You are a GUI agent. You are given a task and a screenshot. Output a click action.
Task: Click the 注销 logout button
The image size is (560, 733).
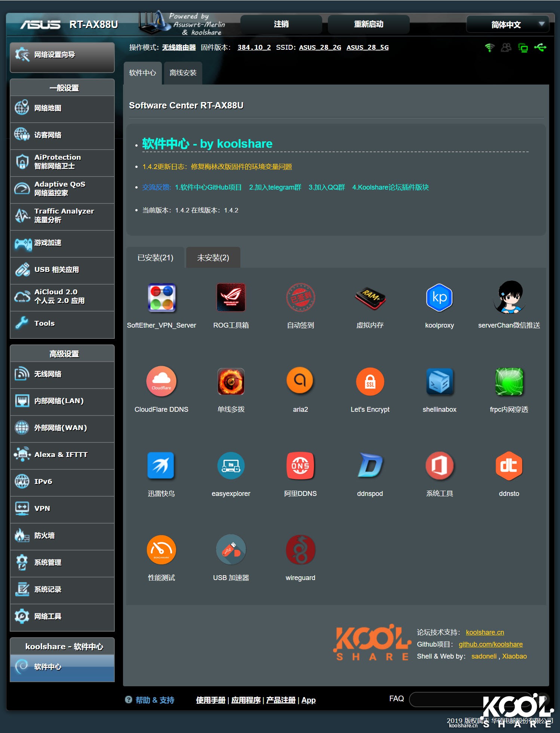(x=281, y=24)
